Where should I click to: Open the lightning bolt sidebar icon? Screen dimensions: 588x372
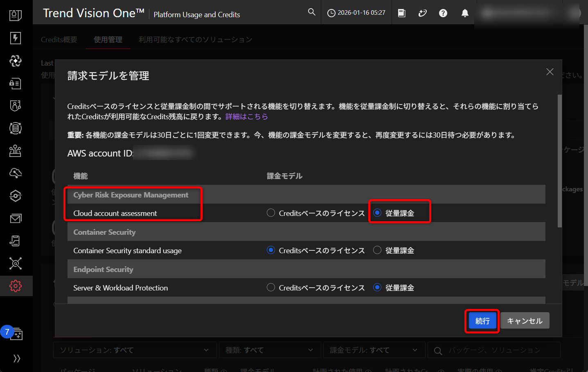[16, 38]
